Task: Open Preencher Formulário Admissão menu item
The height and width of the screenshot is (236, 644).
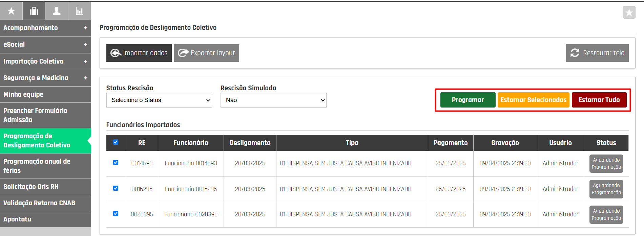Action: click(45, 115)
